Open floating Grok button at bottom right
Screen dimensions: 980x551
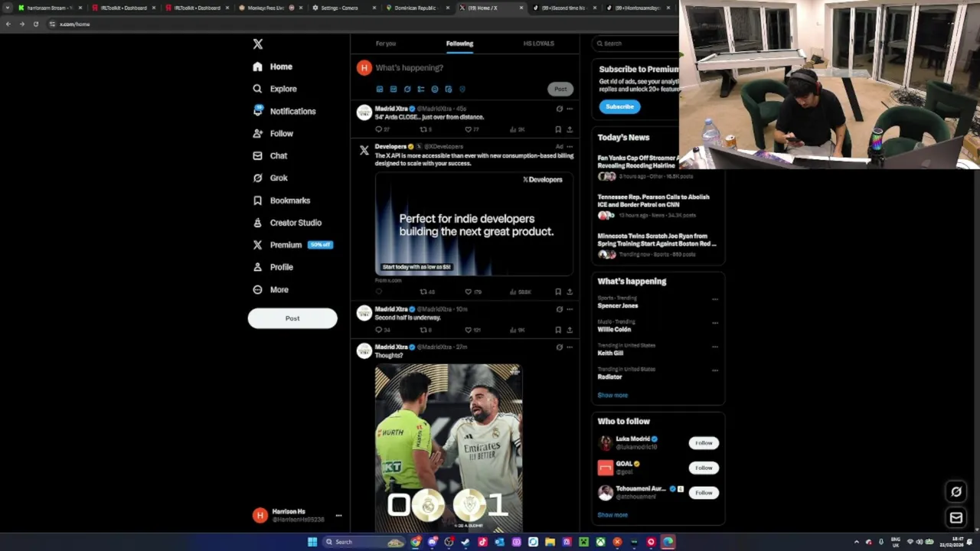click(x=956, y=491)
